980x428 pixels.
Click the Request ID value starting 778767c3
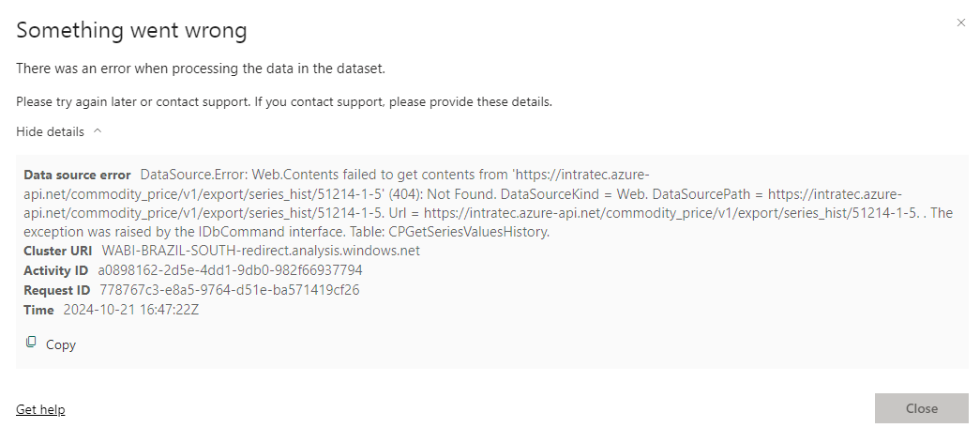pos(228,290)
